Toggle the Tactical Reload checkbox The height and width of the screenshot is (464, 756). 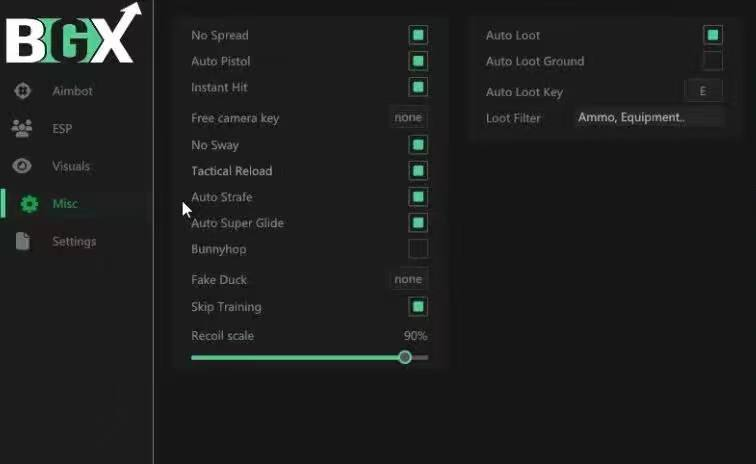click(x=418, y=171)
